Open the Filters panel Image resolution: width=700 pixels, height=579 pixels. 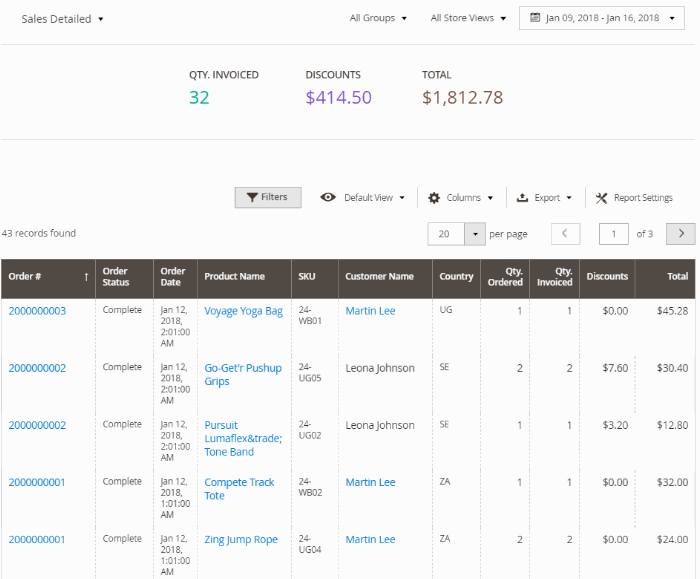tap(268, 197)
